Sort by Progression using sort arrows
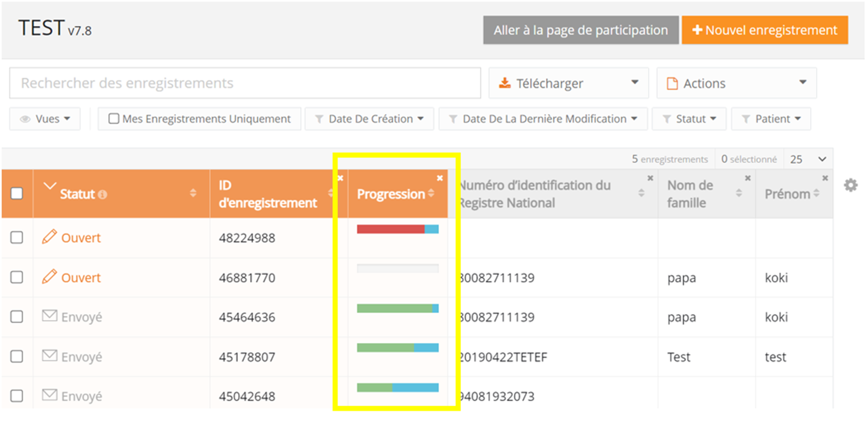Screen dimensions: 868x422 click(431, 194)
